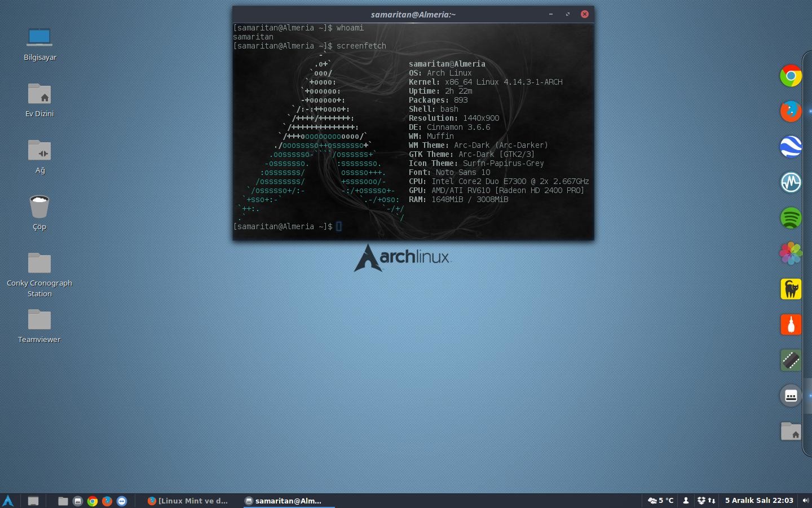This screenshot has height=508, width=812.
Task: Open the calendar from the date and time
Action: [x=759, y=501]
